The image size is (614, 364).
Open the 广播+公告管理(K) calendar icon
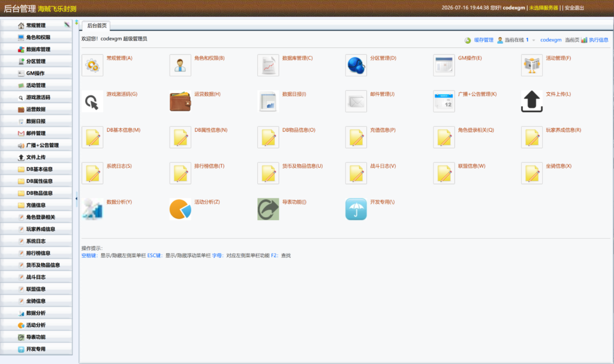444,101
